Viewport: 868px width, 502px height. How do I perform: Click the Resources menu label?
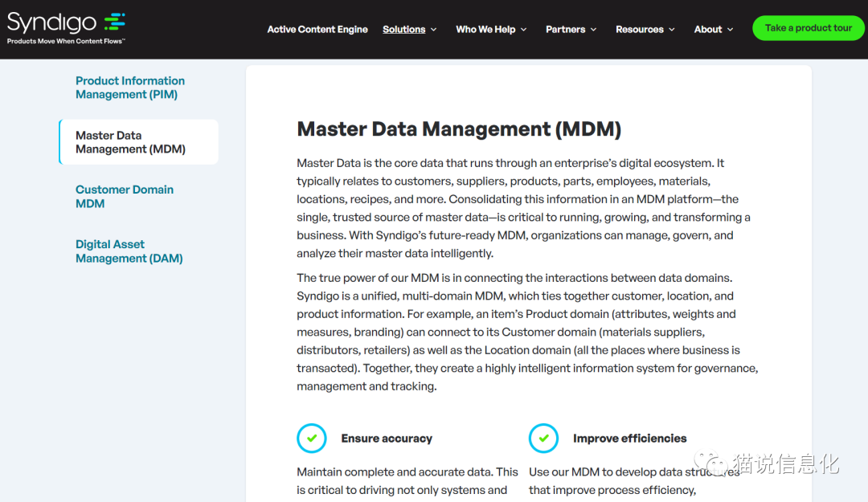(640, 30)
